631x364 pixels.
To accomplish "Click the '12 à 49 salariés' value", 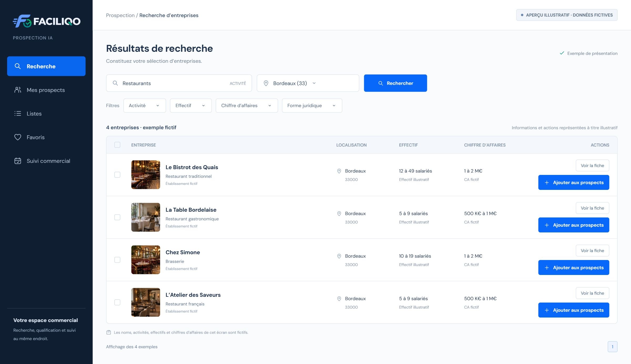I will (x=415, y=171).
